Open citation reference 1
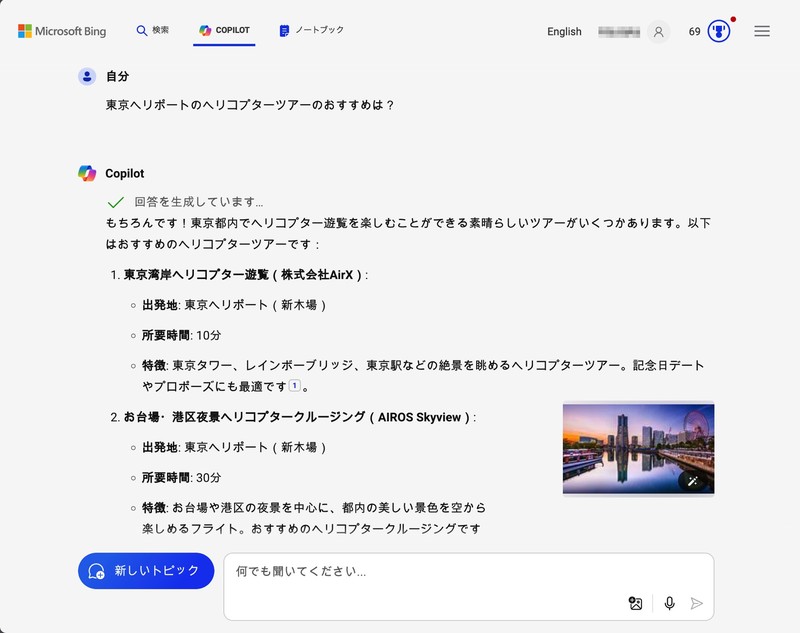Image resolution: width=800 pixels, height=633 pixels. tap(295, 386)
